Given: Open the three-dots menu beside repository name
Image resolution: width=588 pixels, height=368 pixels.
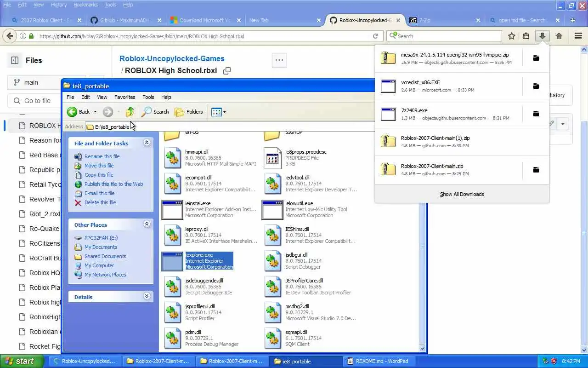Looking at the screenshot, I should pos(279,60).
